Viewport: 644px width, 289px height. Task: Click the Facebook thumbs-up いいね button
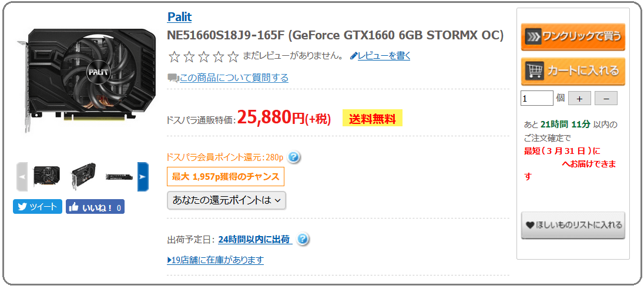point(95,207)
